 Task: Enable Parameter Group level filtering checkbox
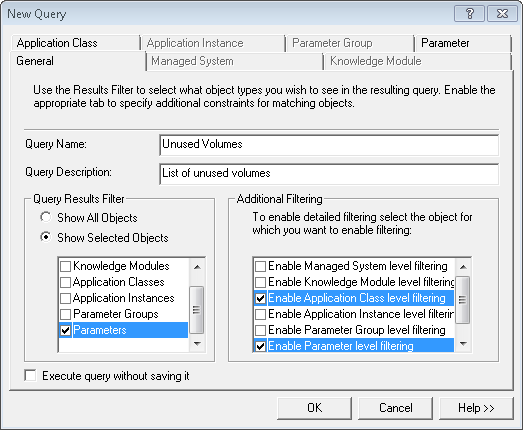260,330
